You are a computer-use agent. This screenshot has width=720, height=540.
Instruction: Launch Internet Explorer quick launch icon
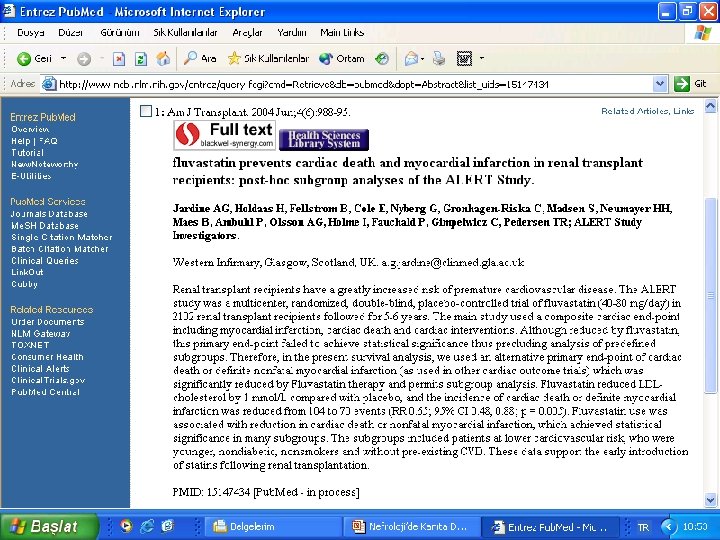tap(147, 526)
